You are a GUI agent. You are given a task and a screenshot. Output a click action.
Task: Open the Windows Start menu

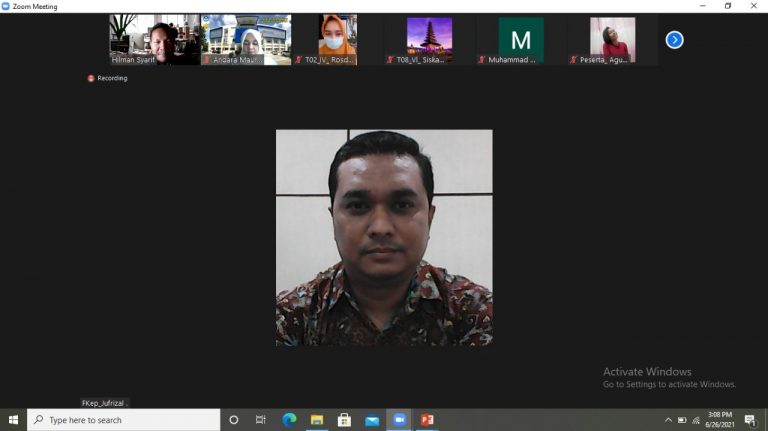pos(13,420)
